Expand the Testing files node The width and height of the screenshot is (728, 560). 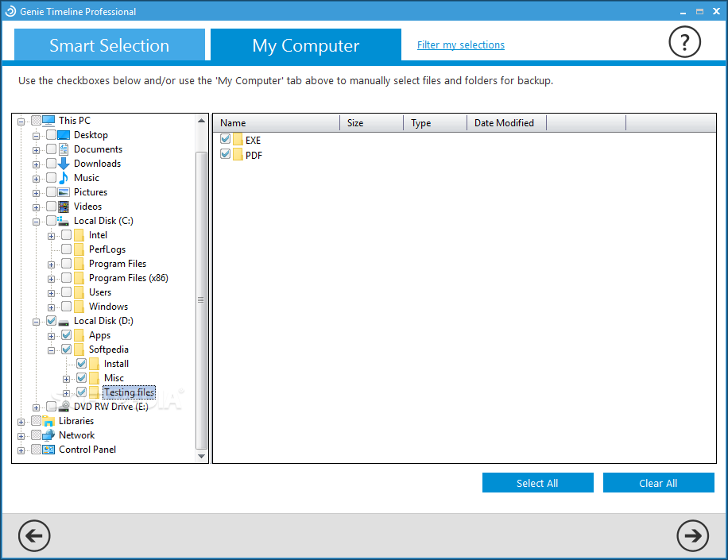66,393
